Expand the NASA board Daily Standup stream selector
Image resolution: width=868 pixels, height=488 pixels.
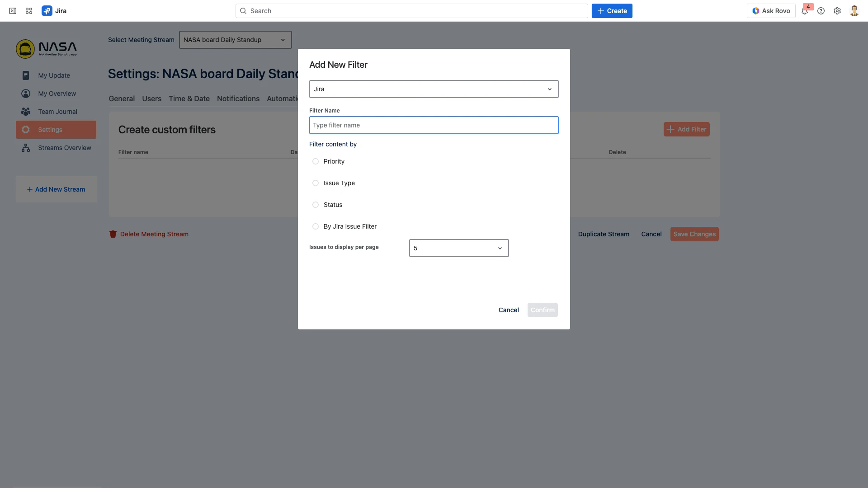(235, 40)
